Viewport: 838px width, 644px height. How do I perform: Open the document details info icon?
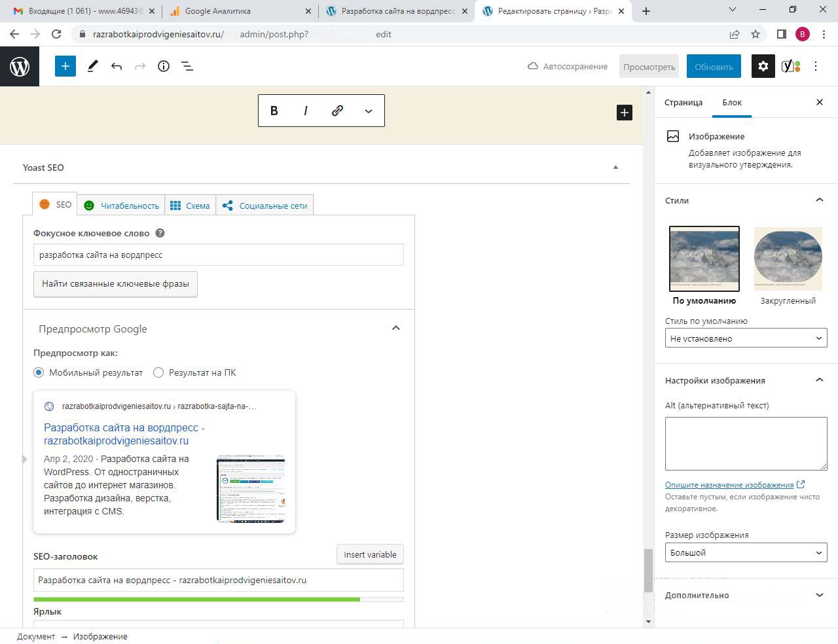pos(164,66)
